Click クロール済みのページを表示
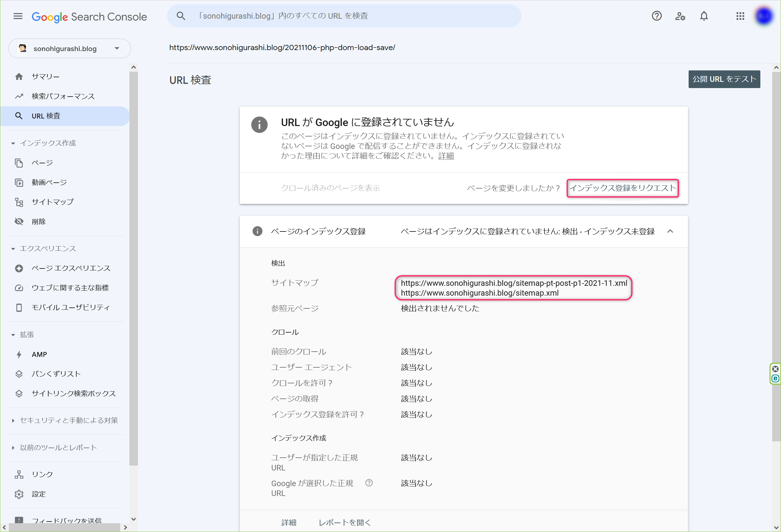The width and height of the screenshot is (781, 532). pyautogui.click(x=330, y=188)
